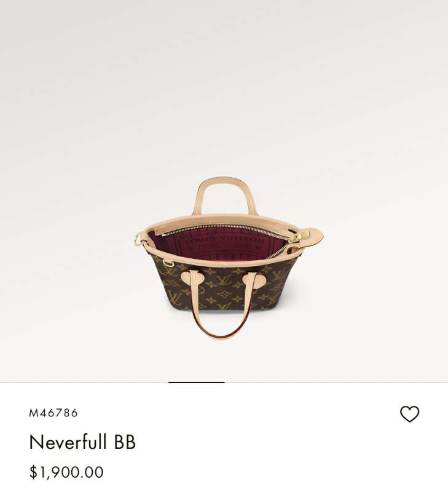Tap the bag's upper rear leather handle
448x492 pixels.
click(x=225, y=194)
